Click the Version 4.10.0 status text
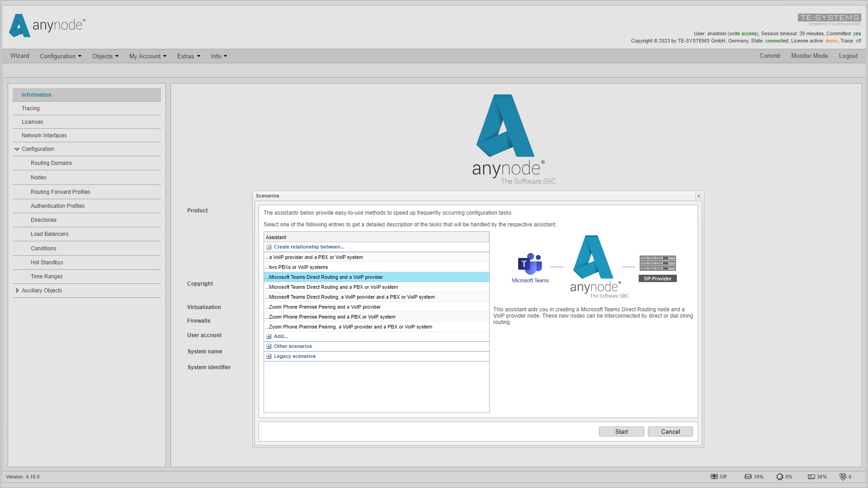Screen dimensions: 868x488 point(23,477)
